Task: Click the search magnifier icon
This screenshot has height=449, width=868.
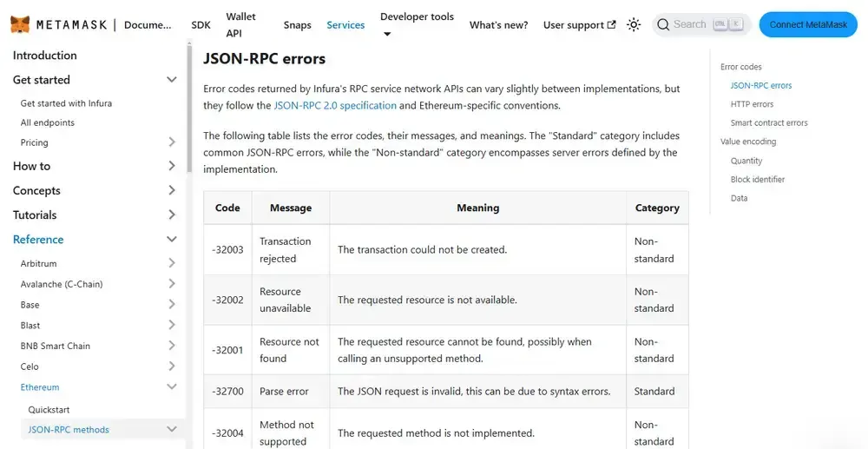Action: pyautogui.click(x=663, y=25)
